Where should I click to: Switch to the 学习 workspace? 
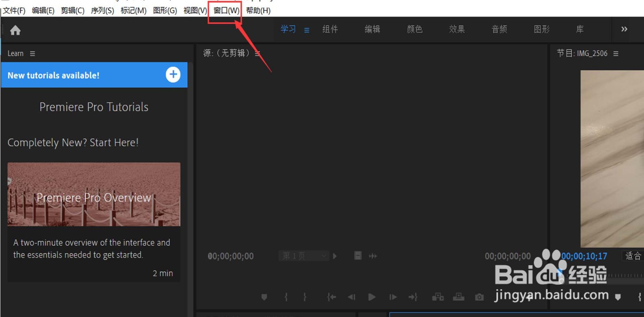point(288,29)
